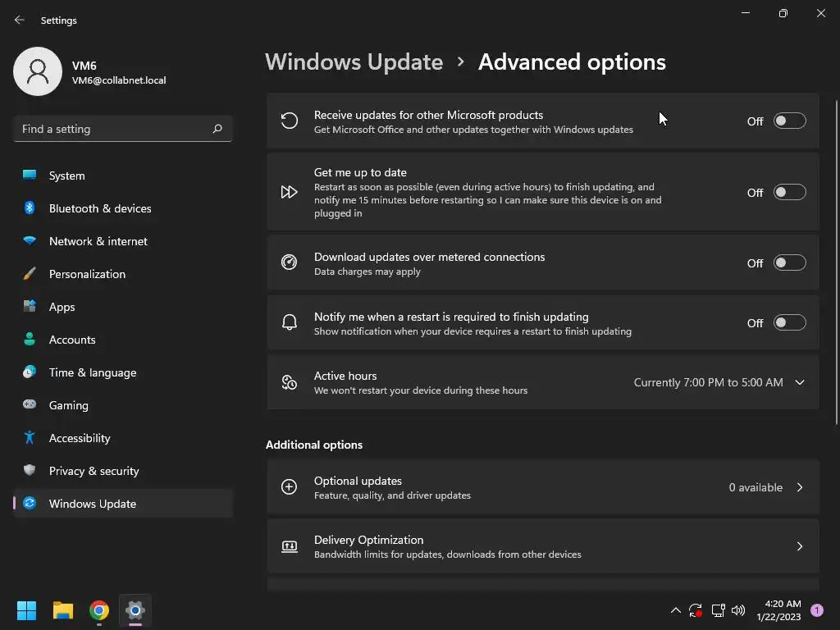This screenshot has width=840, height=630.
Task: Click the vertical scrollbar in settings pane
Action: tap(836, 262)
